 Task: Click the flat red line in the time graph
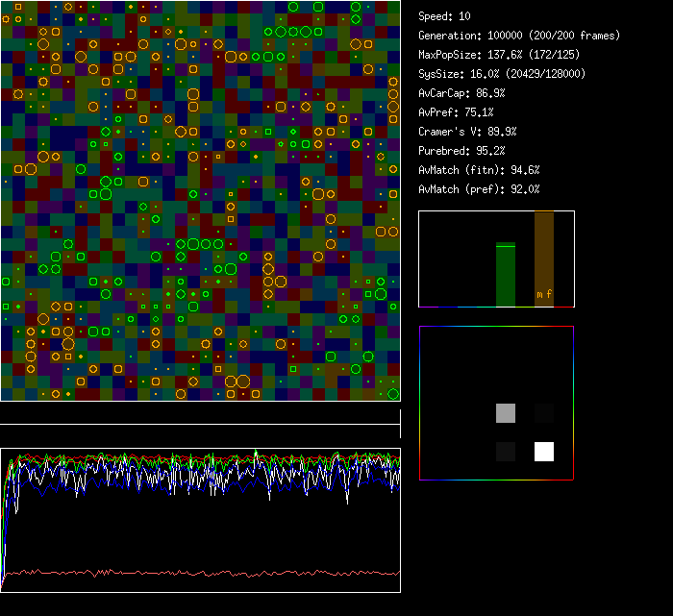(192, 573)
